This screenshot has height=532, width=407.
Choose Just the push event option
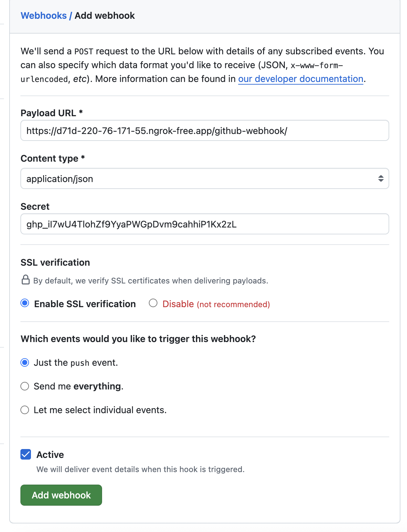tap(25, 362)
